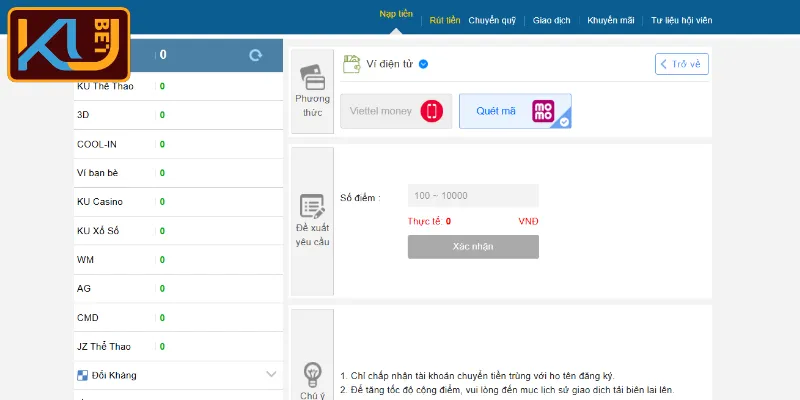Open the Nạp tiền tab
The width and height of the screenshot is (800, 400).
coord(396,14)
